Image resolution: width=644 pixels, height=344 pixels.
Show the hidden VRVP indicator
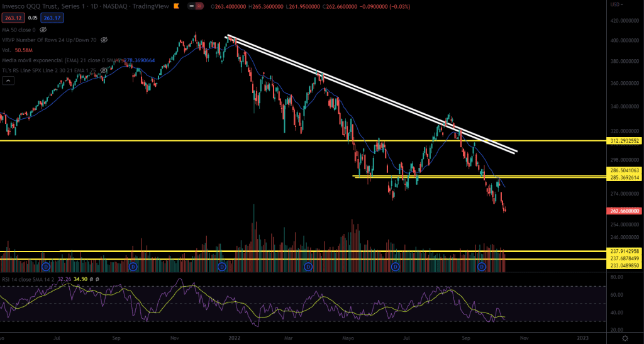click(x=104, y=40)
